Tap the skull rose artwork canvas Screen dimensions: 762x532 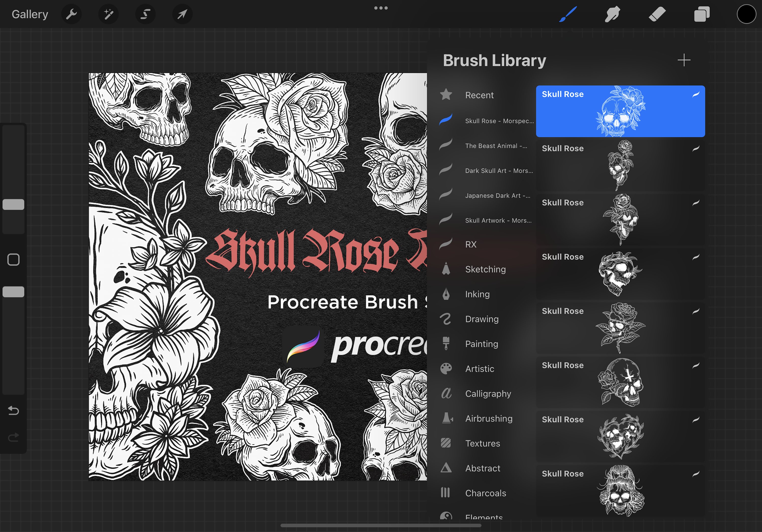click(x=258, y=277)
